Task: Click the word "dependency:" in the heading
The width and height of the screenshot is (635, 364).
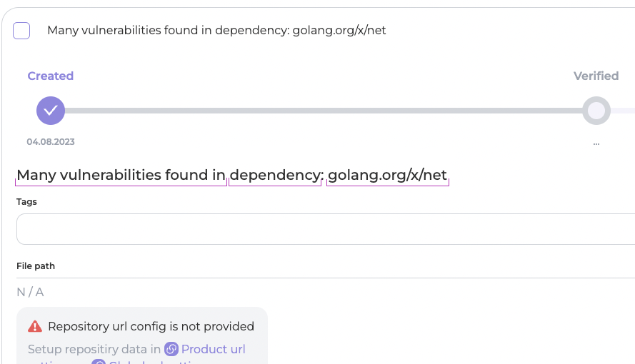Action: click(276, 175)
